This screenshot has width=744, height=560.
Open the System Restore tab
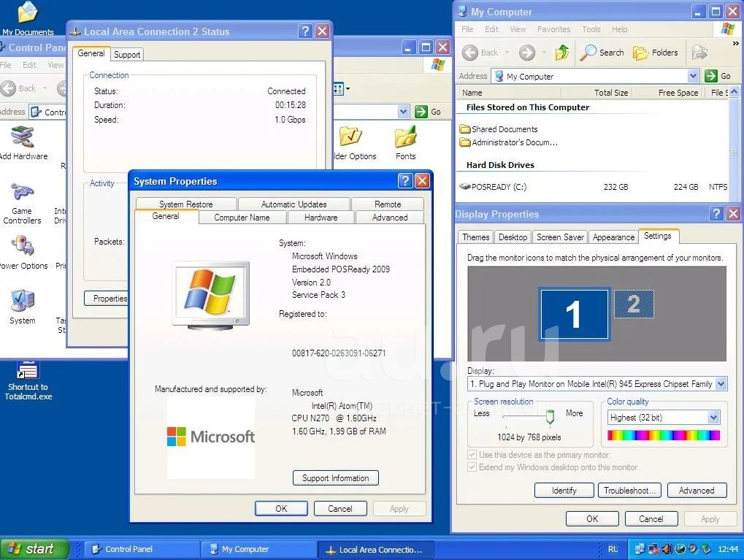point(185,204)
